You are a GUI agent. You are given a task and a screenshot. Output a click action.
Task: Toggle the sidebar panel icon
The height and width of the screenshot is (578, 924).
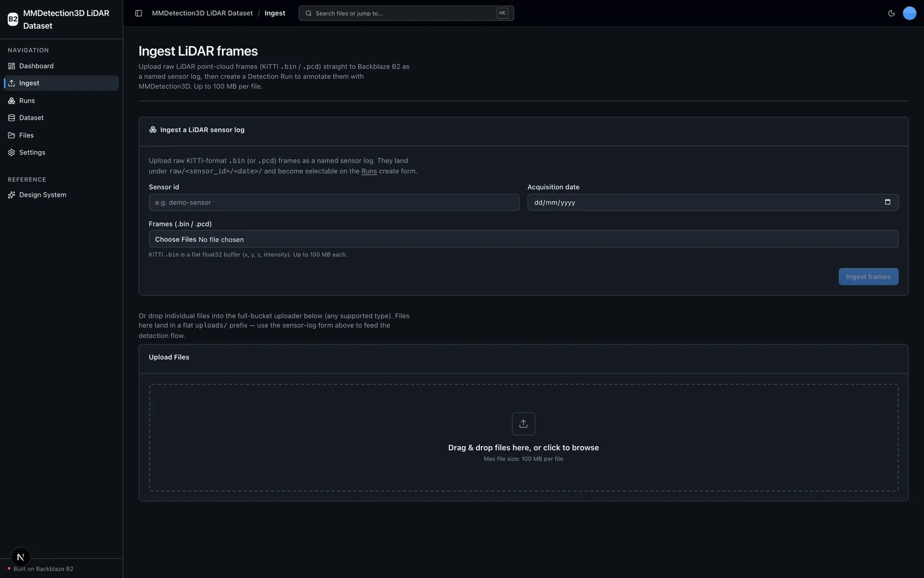pyautogui.click(x=139, y=13)
